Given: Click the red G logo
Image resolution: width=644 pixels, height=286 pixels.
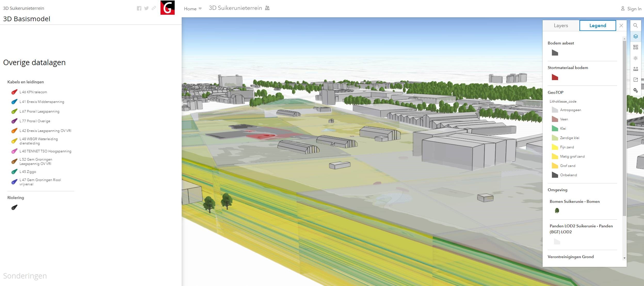Looking at the screenshot, I should pos(167,7).
